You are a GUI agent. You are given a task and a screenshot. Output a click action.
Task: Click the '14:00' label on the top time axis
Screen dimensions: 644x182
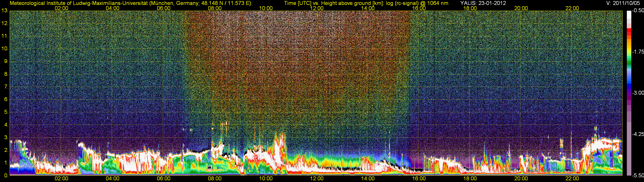(x=368, y=8)
